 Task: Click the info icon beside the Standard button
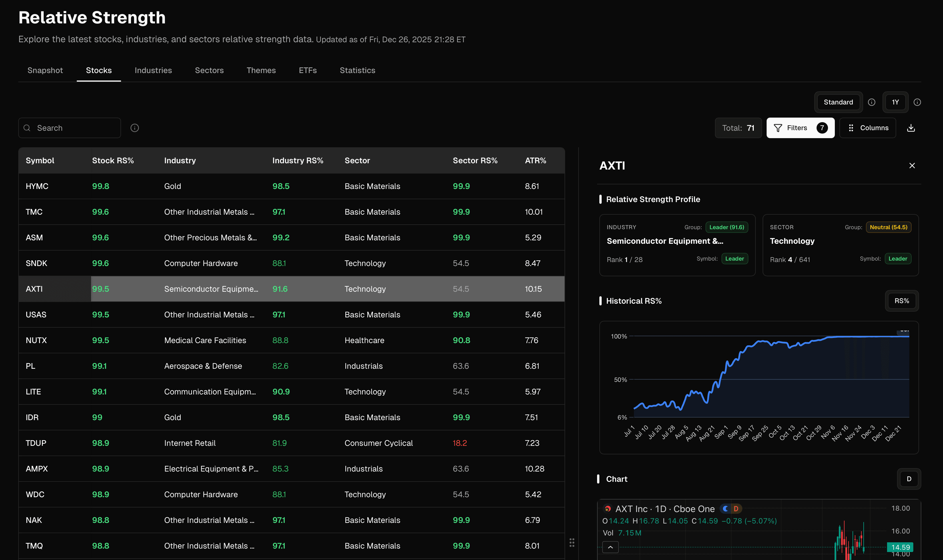[x=872, y=102]
